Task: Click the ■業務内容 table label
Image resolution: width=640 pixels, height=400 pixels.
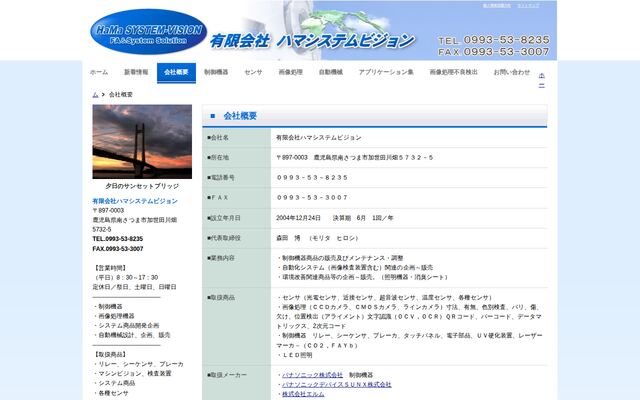Action: [x=221, y=258]
